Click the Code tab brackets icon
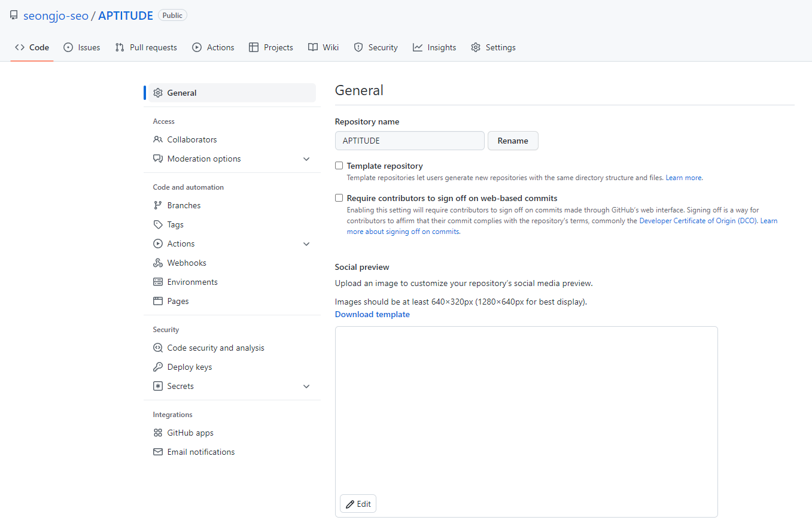The width and height of the screenshot is (812, 520). coord(20,47)
